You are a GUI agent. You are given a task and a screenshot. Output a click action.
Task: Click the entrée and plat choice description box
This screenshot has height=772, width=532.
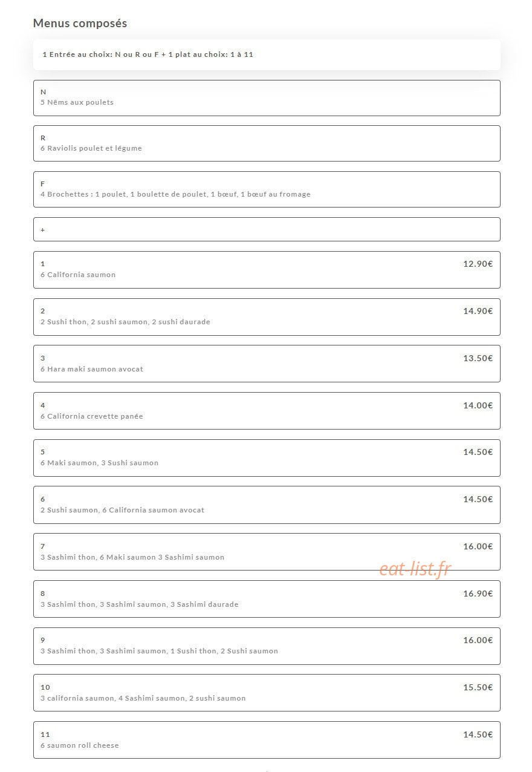(267, 54)
